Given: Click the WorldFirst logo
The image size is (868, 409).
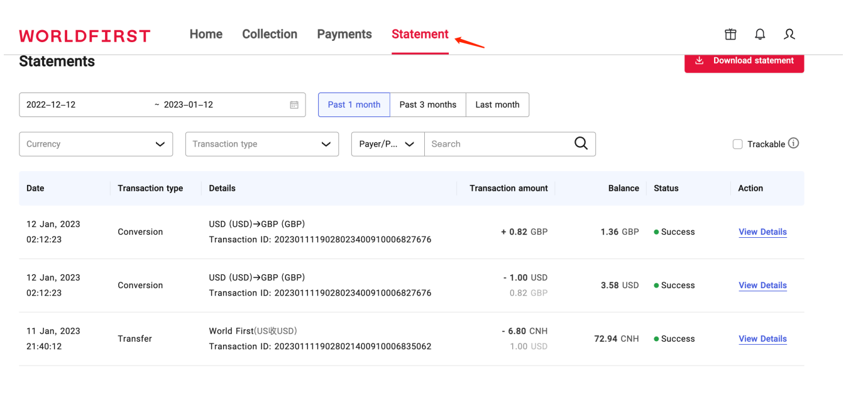Looking at the screenshot, I should click(x=85, y=36).
